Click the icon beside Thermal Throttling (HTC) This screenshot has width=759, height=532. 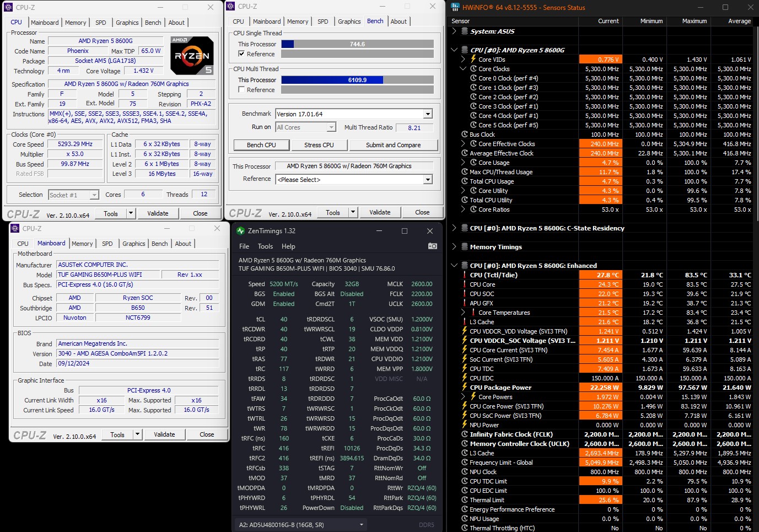465,528
